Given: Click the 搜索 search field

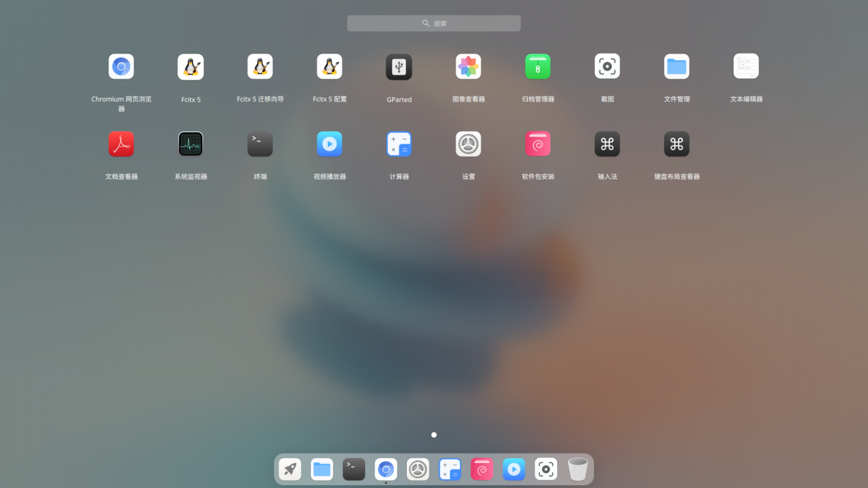Looking at the screenshot, I should pyautogui.click(x=433, y=23).
